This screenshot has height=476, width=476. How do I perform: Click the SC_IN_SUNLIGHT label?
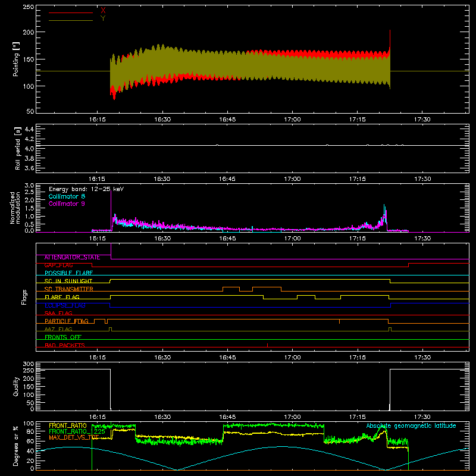pyautogui.click(x=68, y=281)
